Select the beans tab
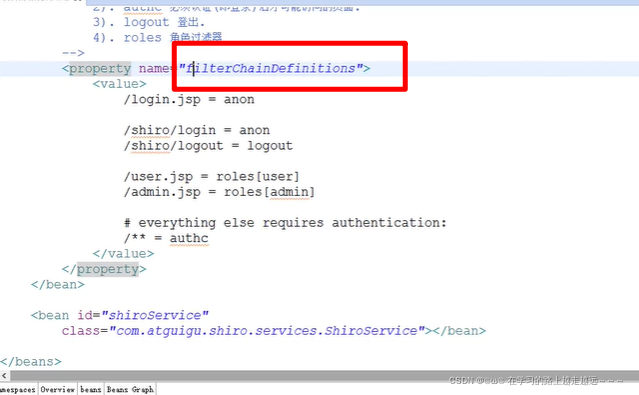 tap(90, 389)
